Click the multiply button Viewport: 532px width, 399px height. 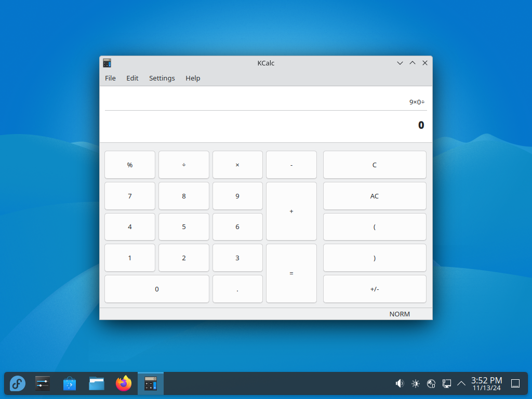coord(237,165)
